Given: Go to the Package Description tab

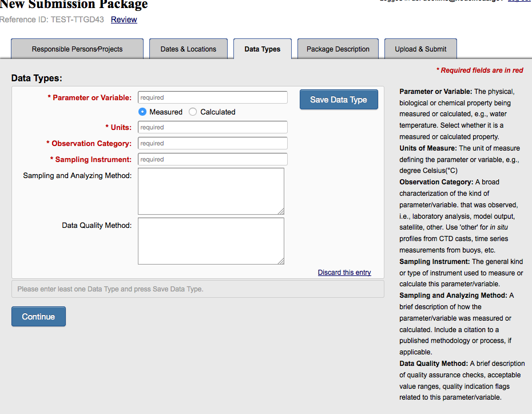Looking at the screenshot, I should click(x=338, y=49).
